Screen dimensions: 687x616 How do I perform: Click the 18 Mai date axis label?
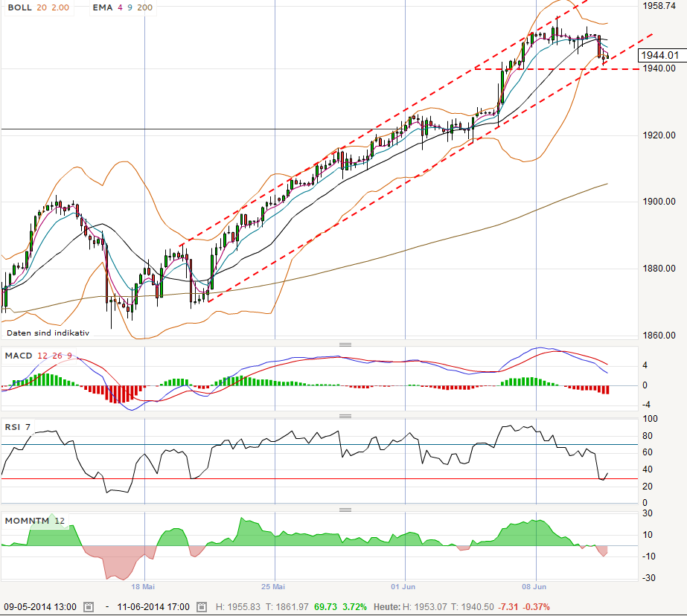pyautogui.click(x=143, y=587)
